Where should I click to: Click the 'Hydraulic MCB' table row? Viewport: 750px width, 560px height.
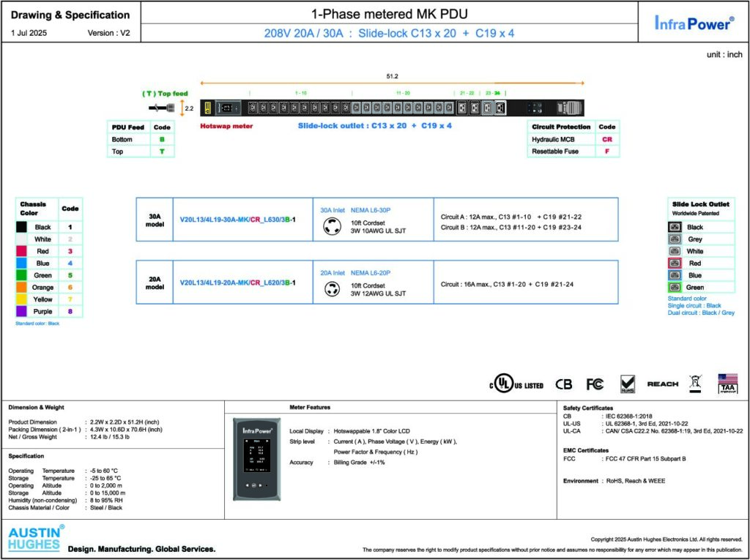[x=573, y=139]
